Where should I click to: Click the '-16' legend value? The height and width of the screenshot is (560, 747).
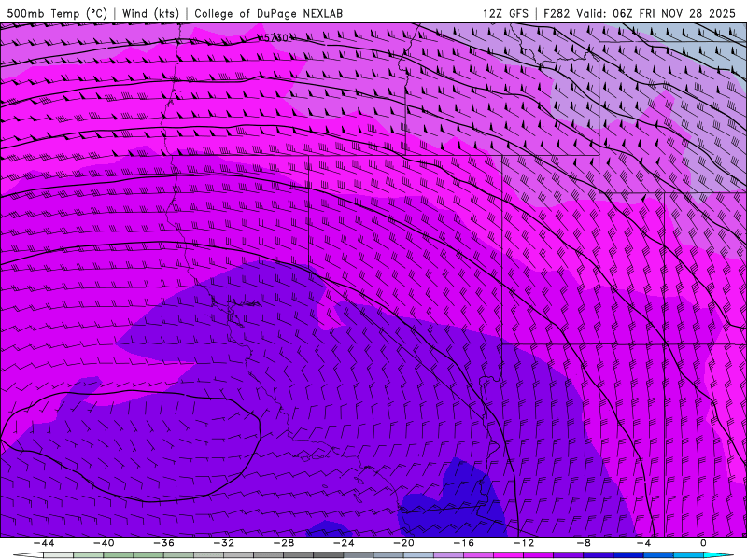click(463, 543)
